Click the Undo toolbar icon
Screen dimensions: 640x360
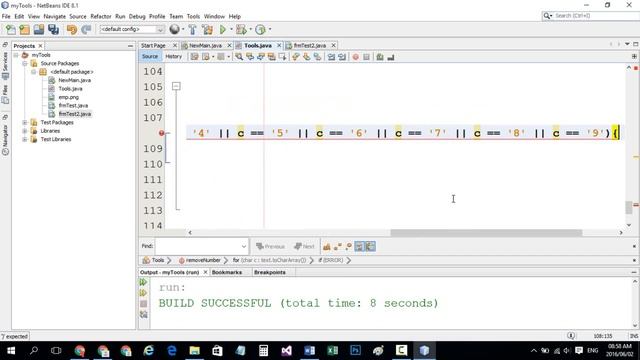[72, 29]
